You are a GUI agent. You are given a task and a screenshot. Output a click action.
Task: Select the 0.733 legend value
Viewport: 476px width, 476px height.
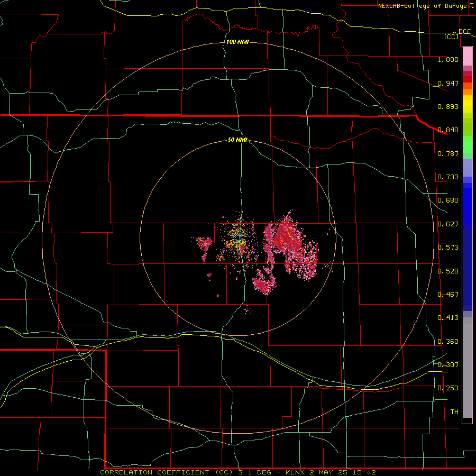448,177
